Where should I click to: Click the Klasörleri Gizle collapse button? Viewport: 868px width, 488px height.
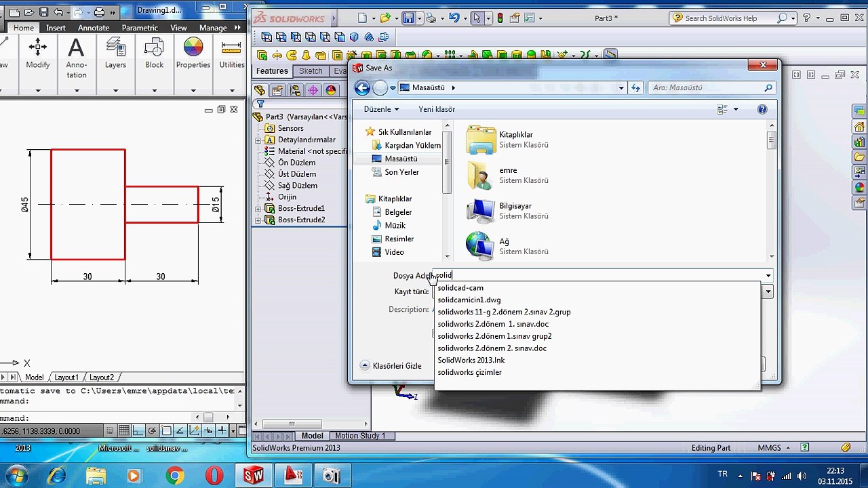pos(391,366)
